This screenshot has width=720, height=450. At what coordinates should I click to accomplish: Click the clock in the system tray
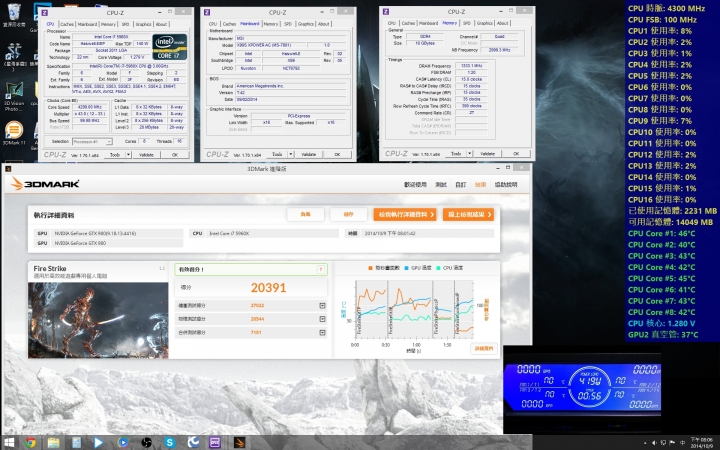point(701,443)
